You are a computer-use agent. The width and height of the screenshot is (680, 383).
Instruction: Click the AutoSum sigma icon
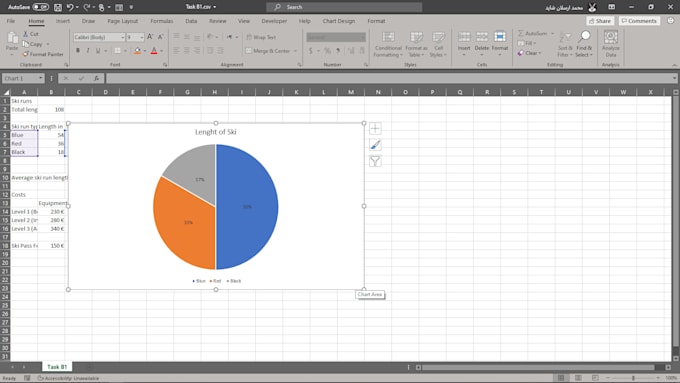coord(521,33)
